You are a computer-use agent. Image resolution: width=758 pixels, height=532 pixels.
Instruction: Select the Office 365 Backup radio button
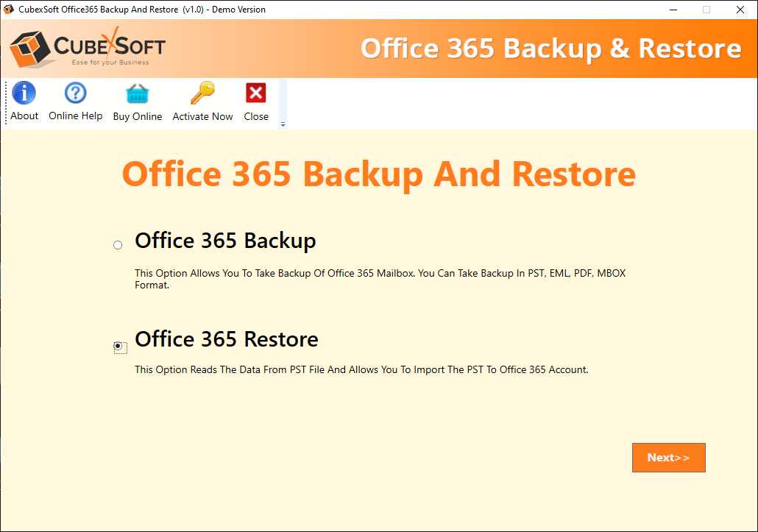118,245
